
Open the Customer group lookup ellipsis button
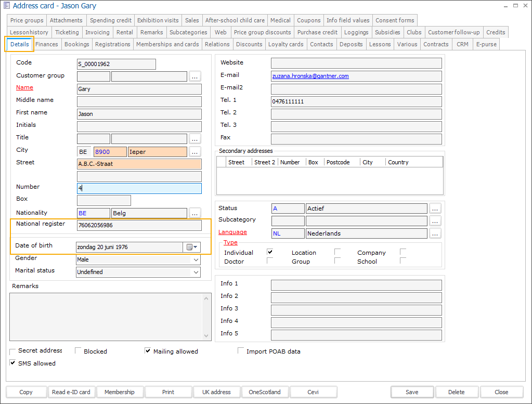pos(195,76)
